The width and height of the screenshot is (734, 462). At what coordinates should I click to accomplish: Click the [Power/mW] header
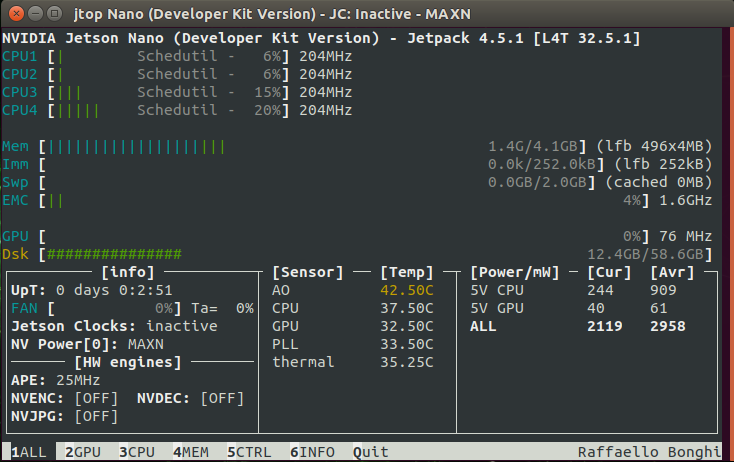click(x=515, y=272)
